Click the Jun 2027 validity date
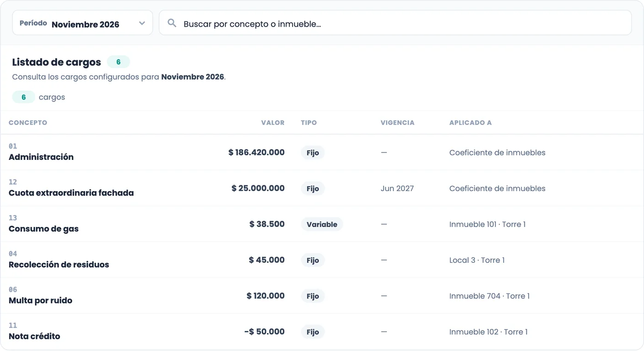The width and height of the screenshot is (644, 351). pyautogui.click(x=397, y=188)
